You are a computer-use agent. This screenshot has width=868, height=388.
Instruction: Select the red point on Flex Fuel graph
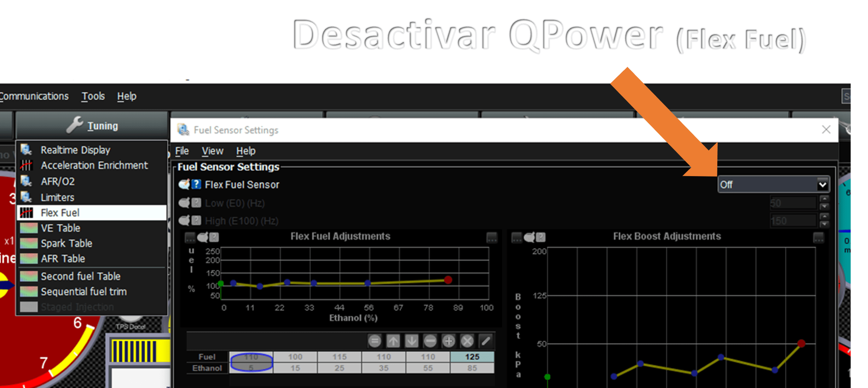coord(448,280)
